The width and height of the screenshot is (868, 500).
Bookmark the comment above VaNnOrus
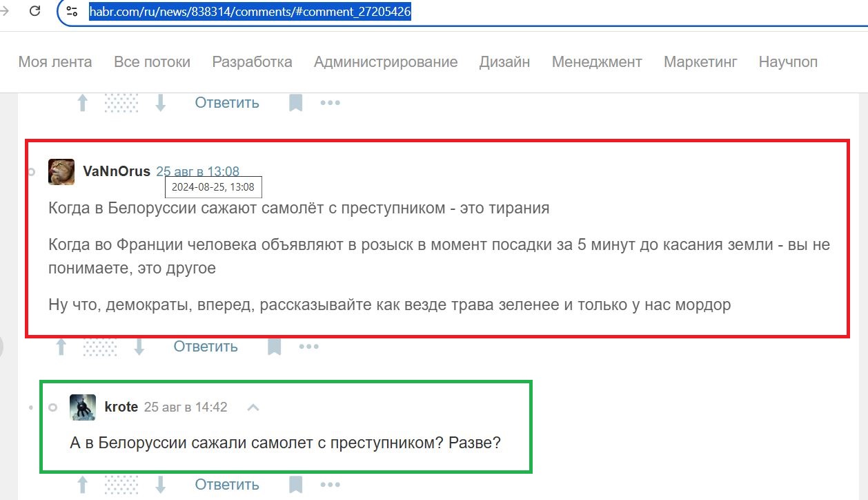click(x=296, y=103)
